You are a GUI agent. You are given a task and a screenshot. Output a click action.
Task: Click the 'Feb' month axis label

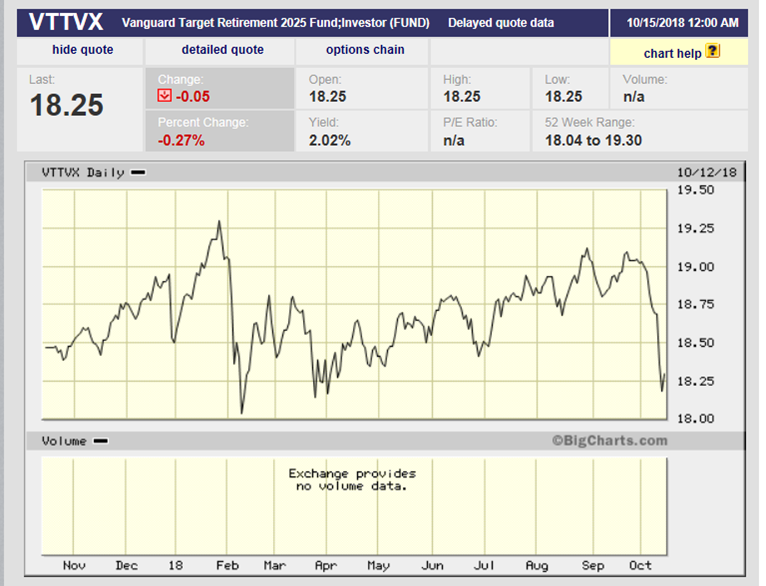pyautogui.click(x=228, y=565)
